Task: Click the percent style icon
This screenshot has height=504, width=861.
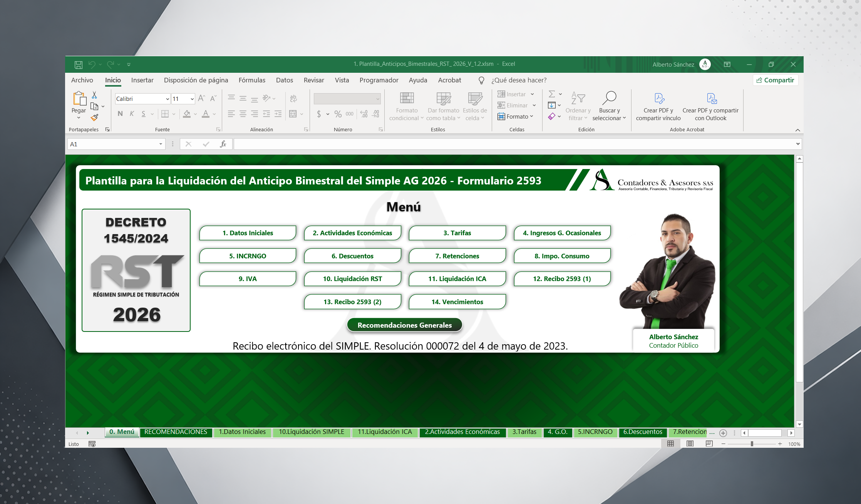Action: pos(338,114)
